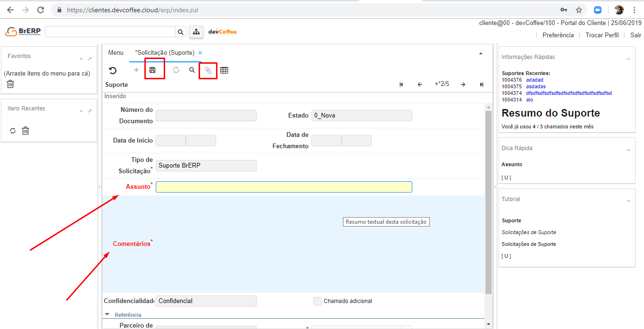
Task: Collapse the Informações Rápidas panel
Action: coord(628,59)
